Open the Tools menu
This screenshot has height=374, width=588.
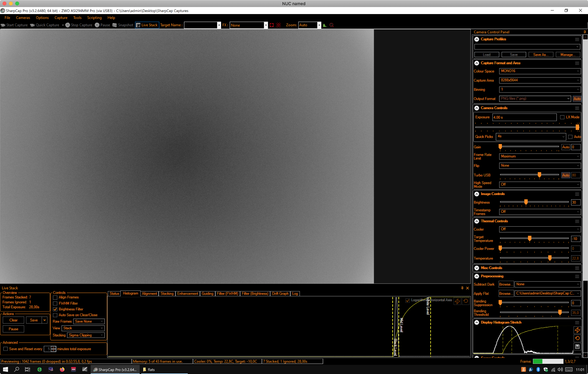click(77, 18)
